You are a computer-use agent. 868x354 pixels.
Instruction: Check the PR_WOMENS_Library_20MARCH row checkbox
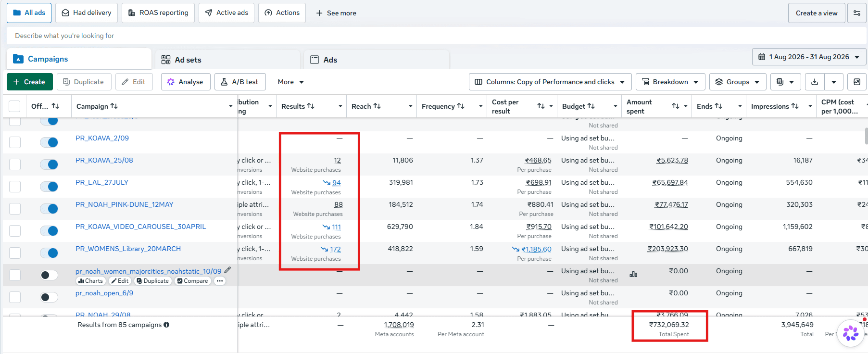pyautogui.click(x=15, y=253)
